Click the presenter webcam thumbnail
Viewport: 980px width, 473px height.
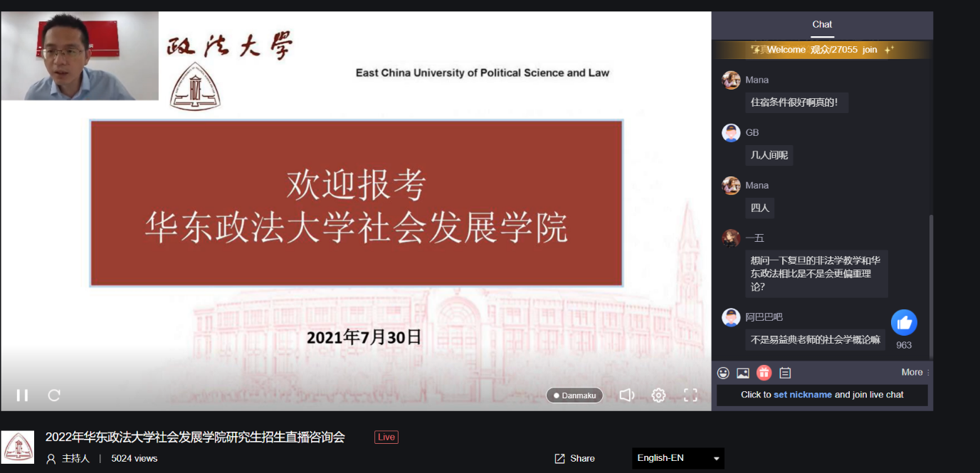click(x=80, y=55)
